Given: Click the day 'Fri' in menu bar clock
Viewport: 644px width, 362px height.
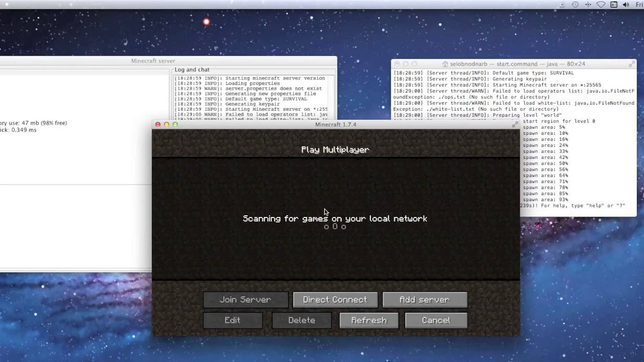Looking at the screenshot, I should (x=639, y=5).
